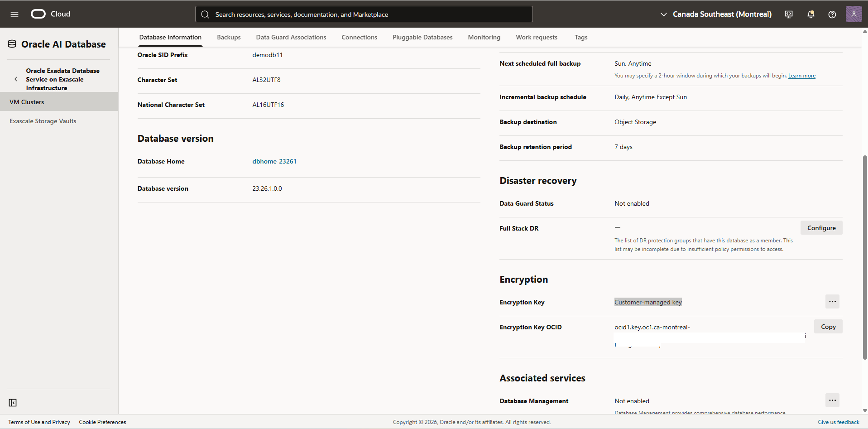Select the ocid1.key.oc1.ca-montreal- OCID text
Viewport: 868px width, 429px height.
pos(652,327)
